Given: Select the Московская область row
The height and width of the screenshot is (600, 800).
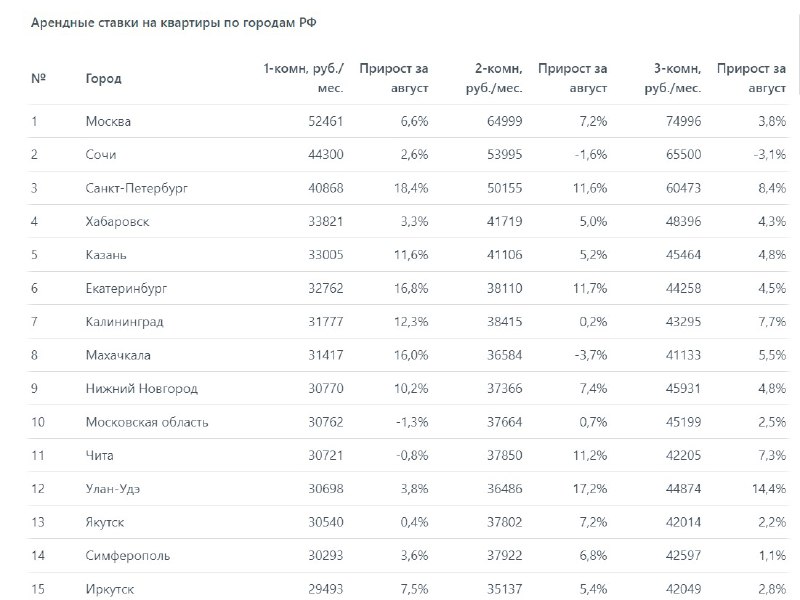Looking at the screenshot, I should (x=408, y=422).
